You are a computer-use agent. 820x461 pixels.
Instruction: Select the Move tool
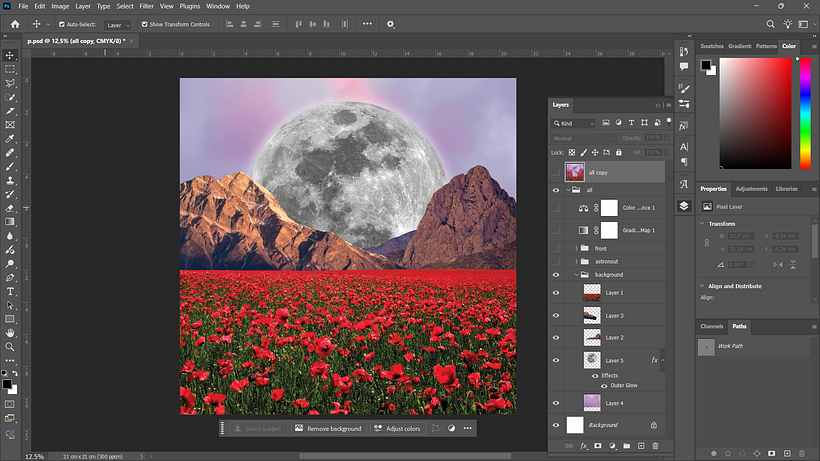pyautogui.click(x=10, y=55)
